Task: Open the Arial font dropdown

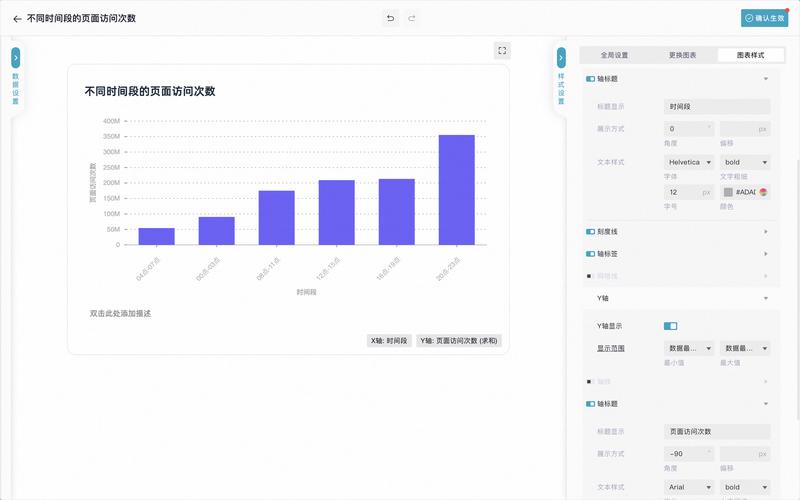Action: click(689, 487)
